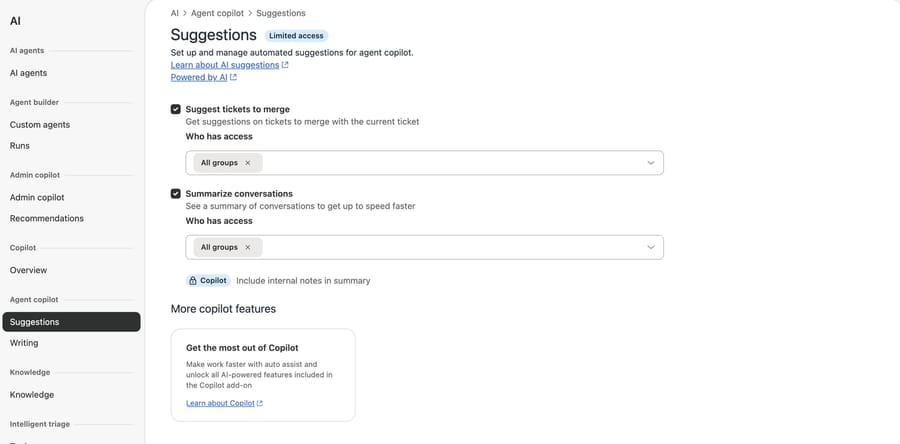Click Include internal notes in summary text
The width and height of the screenshot is (900, 444).
point(303,281)
